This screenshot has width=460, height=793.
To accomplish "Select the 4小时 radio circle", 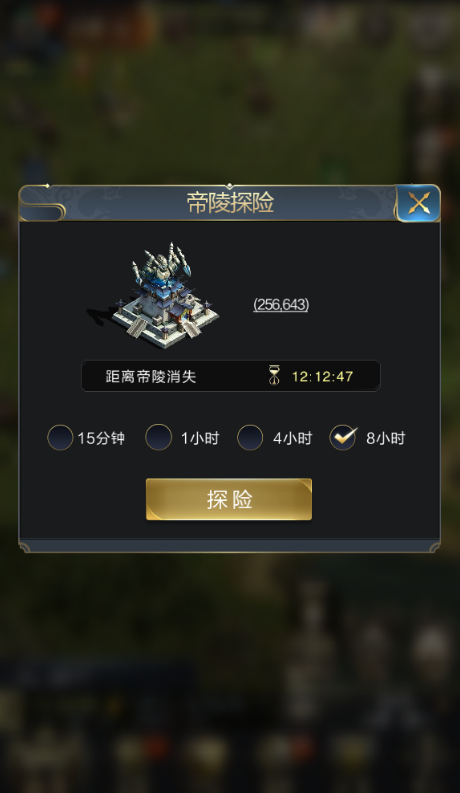I will coord(250,437).
